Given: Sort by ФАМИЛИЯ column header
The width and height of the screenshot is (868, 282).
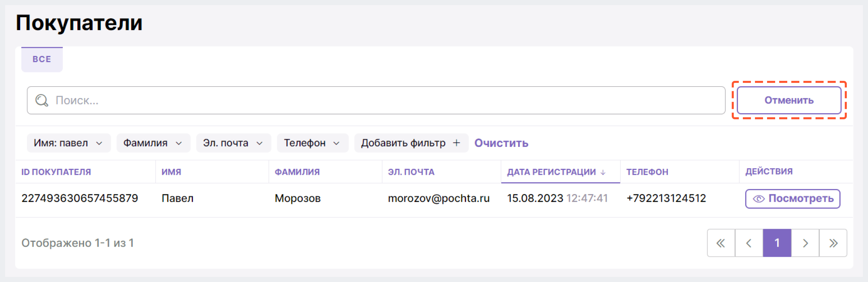Looking at the screenshot, I should click(297, 172).
